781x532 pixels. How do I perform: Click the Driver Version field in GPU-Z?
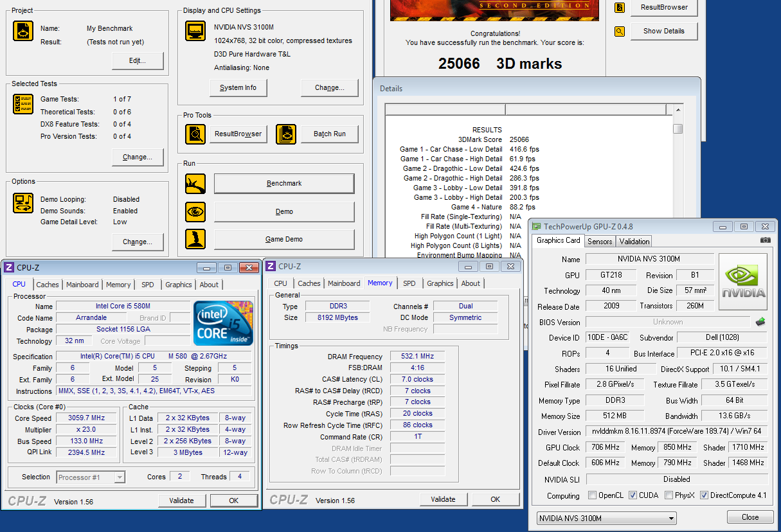tap(676, 432)
